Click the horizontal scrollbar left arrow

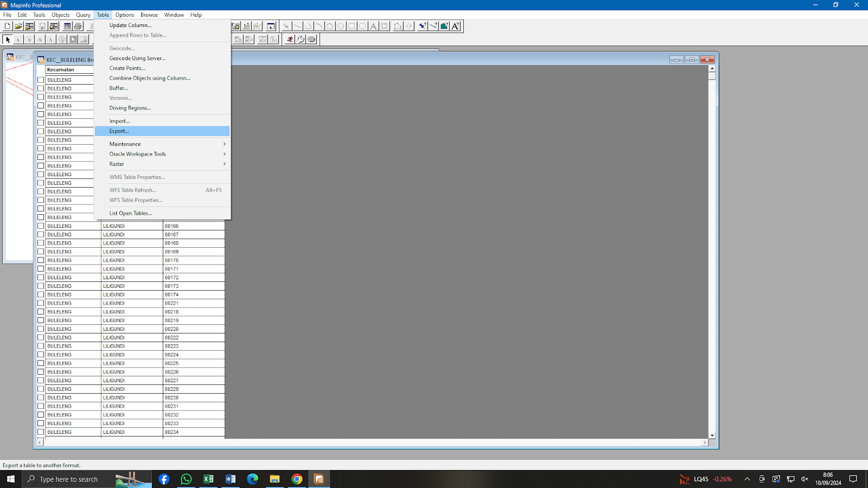[x=40, y=442]
